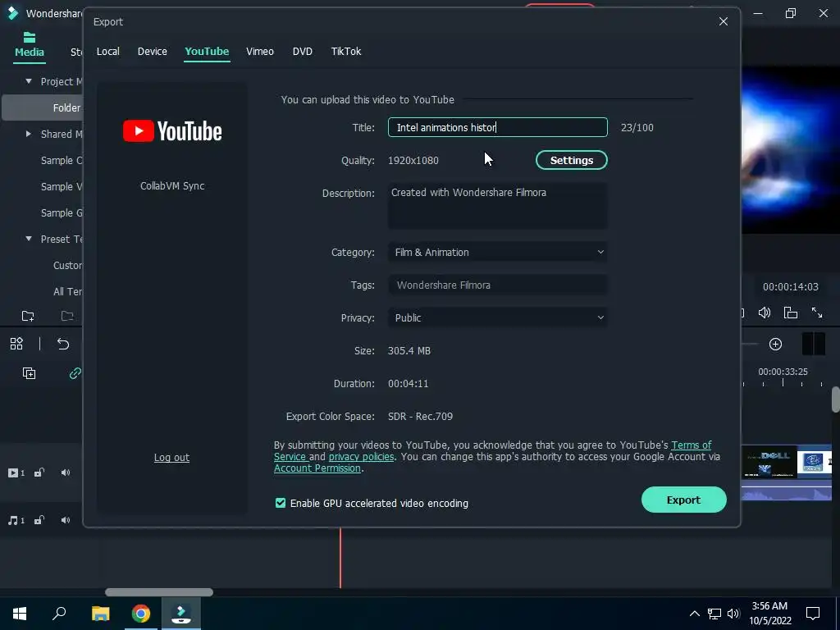
Task: Open Windows search from the taskbar
Action: [59, 614]
